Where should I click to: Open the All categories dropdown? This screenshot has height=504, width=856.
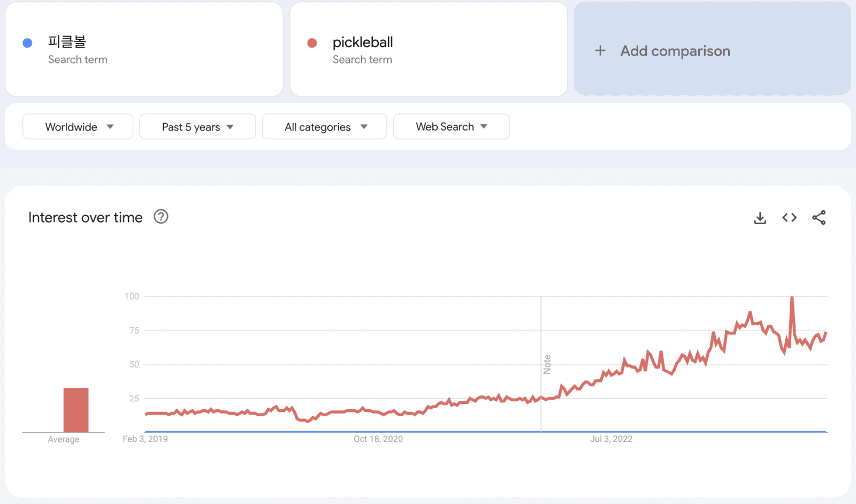(x=325, y=127)
